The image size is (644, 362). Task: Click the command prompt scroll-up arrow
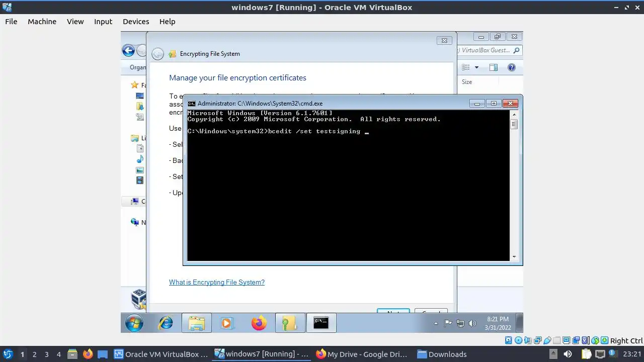click(x=514, y=114)
